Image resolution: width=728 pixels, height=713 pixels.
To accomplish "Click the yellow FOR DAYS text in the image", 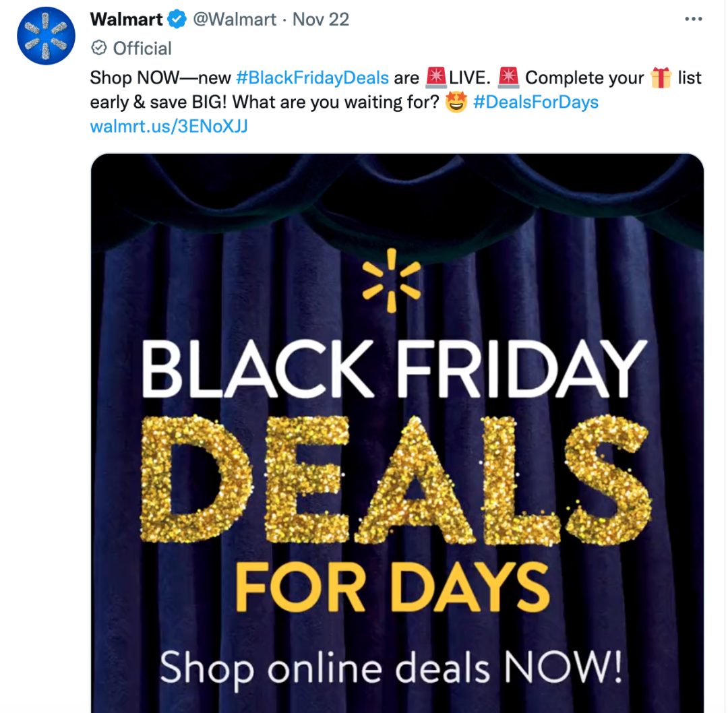I will (x=392, y=587).
